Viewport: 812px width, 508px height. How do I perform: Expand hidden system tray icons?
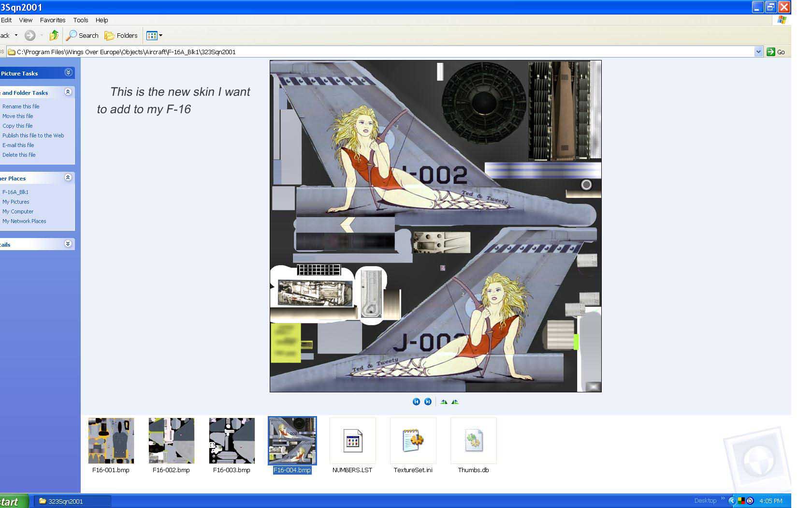pos(732,501)
